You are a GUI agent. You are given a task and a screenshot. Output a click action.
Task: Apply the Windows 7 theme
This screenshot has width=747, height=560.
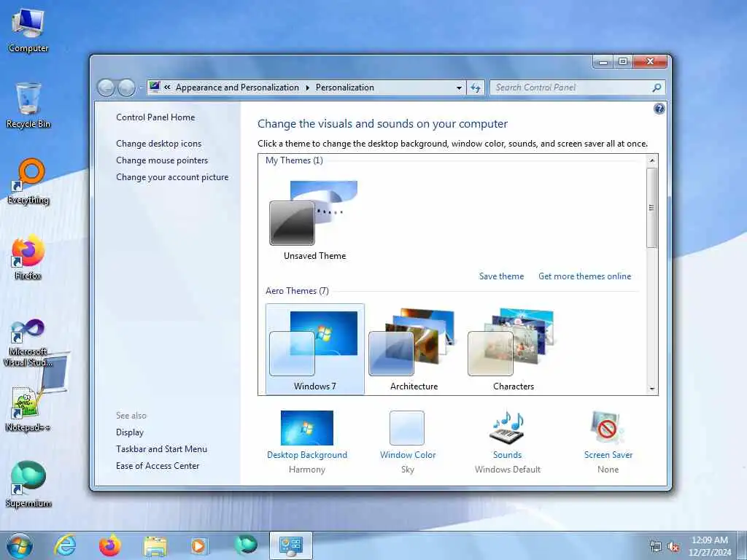pyautogui.click(x=315, y=349)
